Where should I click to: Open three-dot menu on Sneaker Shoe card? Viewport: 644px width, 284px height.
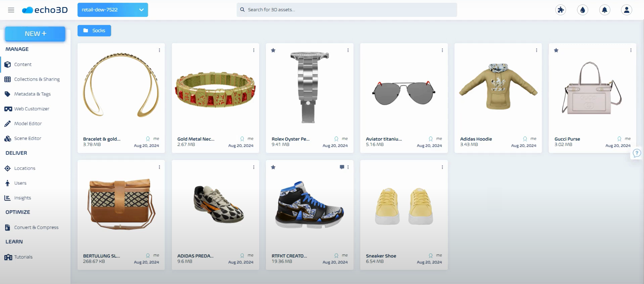[x=442, y=167]
